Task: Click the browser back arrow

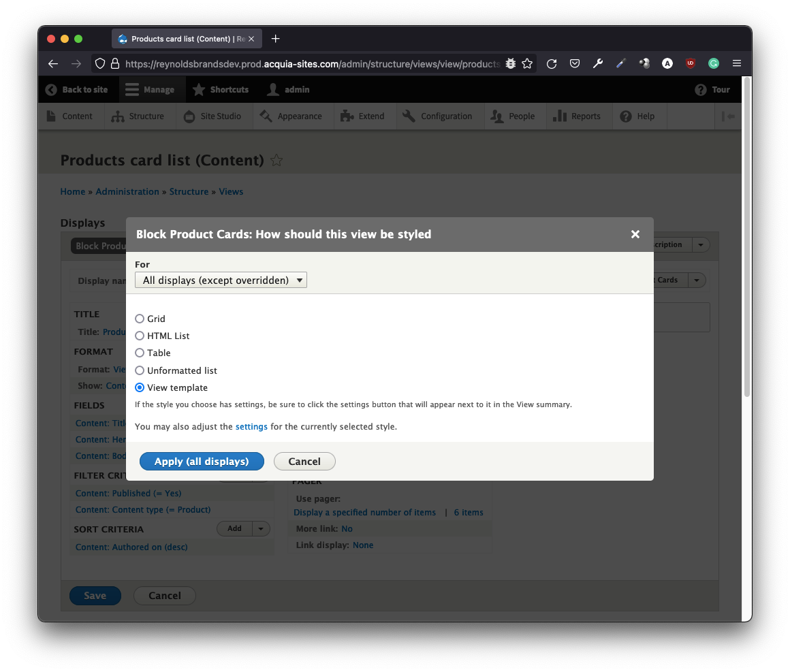Action: 53,63
